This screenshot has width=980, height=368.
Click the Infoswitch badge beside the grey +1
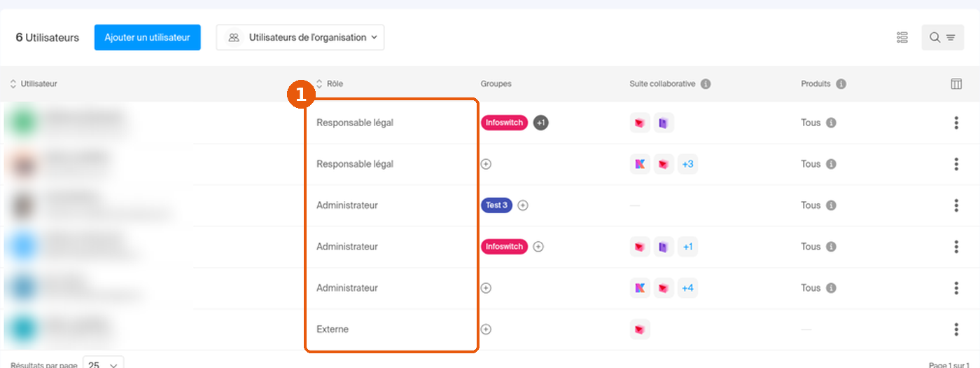pos(504,123)
